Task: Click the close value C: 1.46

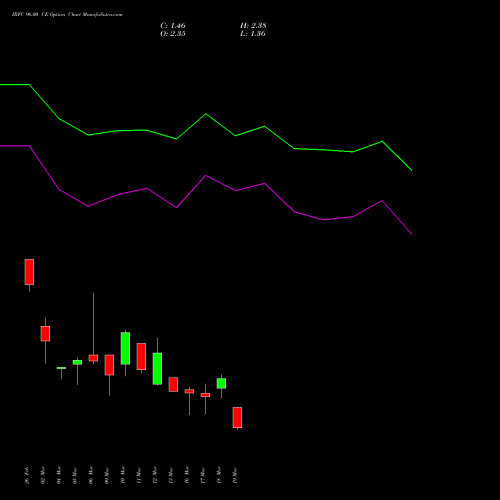Action: click(173, 26)
